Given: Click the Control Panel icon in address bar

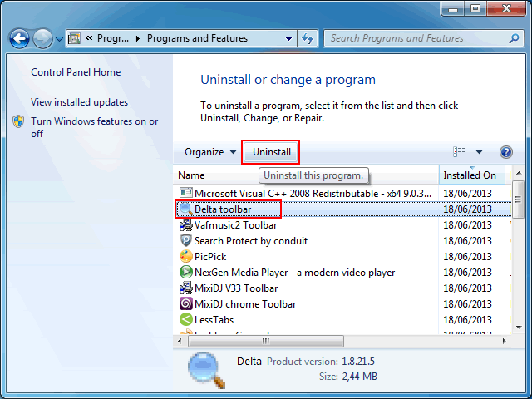Looking at the screenshot, I should pyautogui.click(x=74, y=38).
